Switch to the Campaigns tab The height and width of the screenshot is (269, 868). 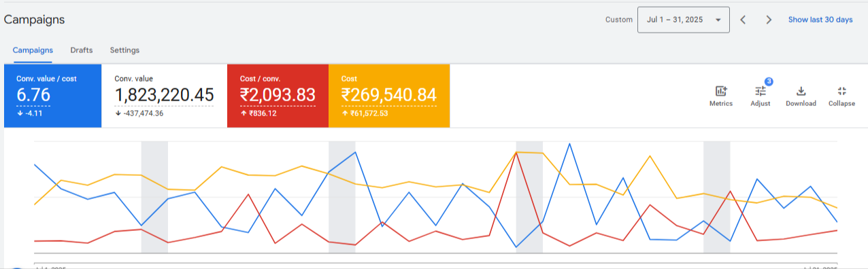coord(33,50)
